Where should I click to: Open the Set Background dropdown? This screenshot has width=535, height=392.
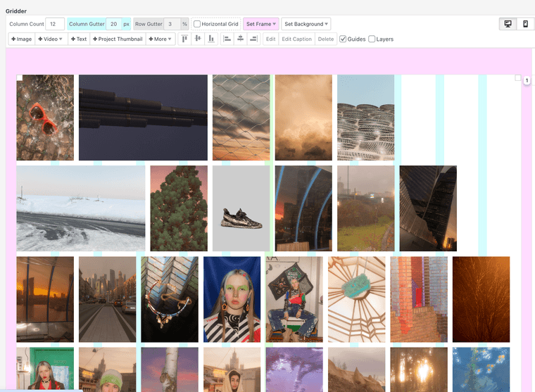pos(306,24)
